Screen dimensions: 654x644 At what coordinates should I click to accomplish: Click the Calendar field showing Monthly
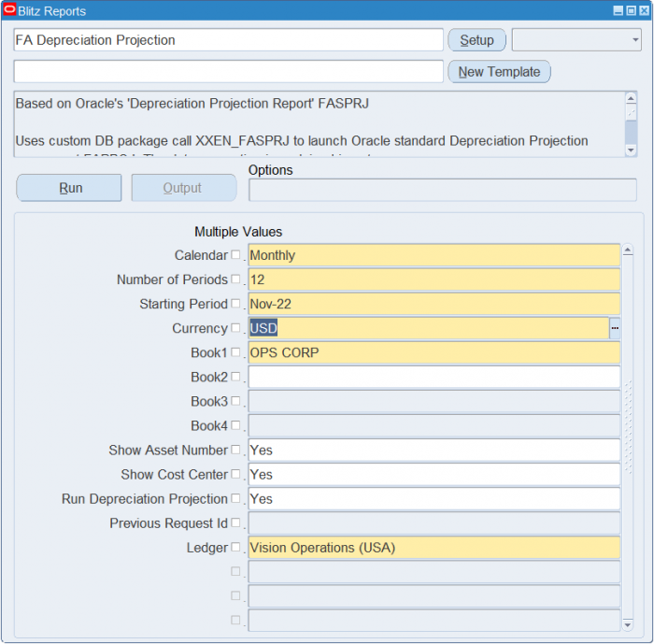click(x=434, y=255)
